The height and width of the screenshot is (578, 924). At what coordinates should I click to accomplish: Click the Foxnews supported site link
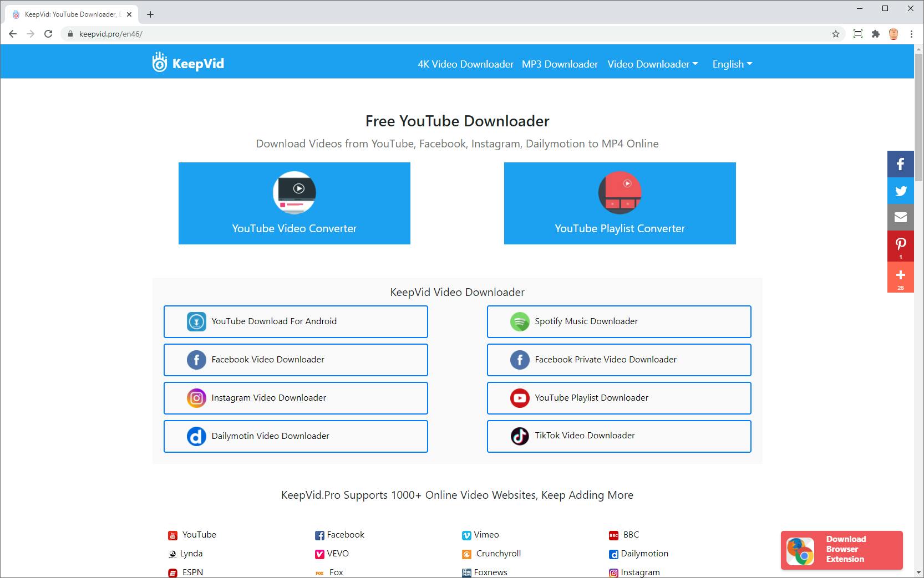(x=490, y=572)
